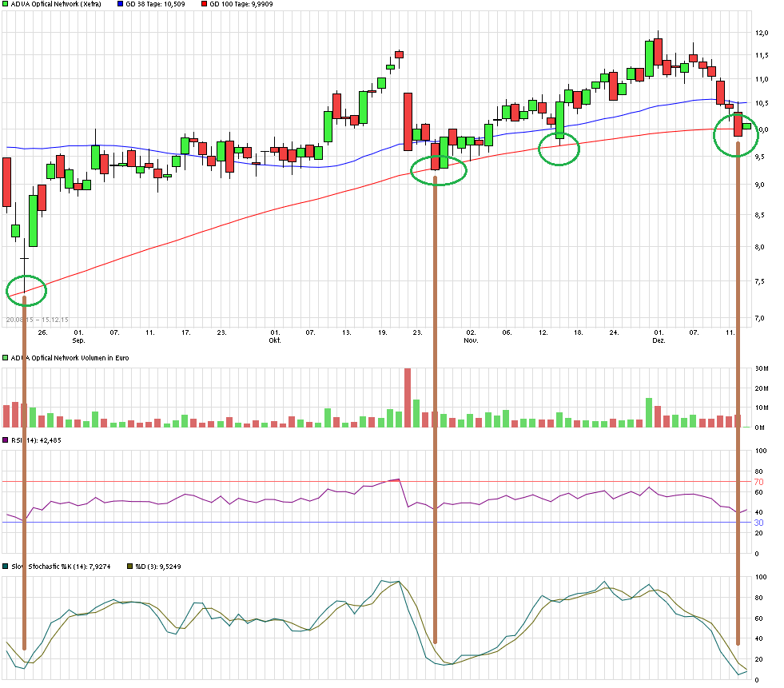The image size is (784, 688).
Task: Click the olive %D legend swatch
Action: tap(130, 567)
